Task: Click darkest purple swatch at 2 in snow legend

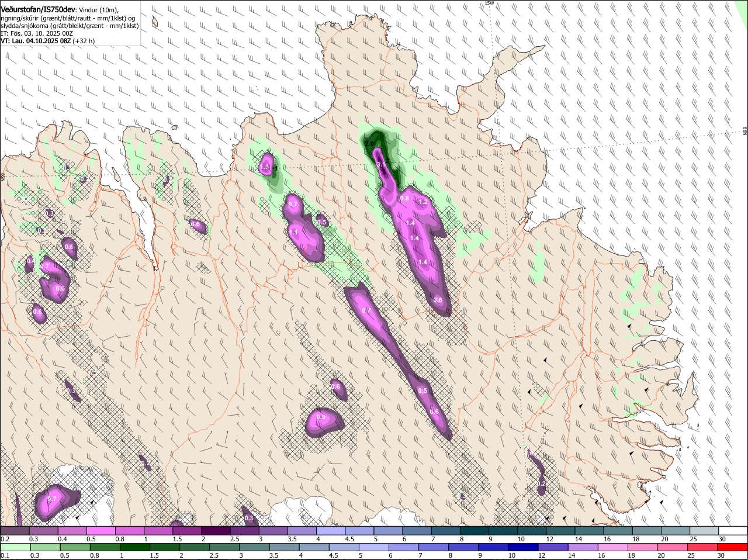Action: [215, 531]
